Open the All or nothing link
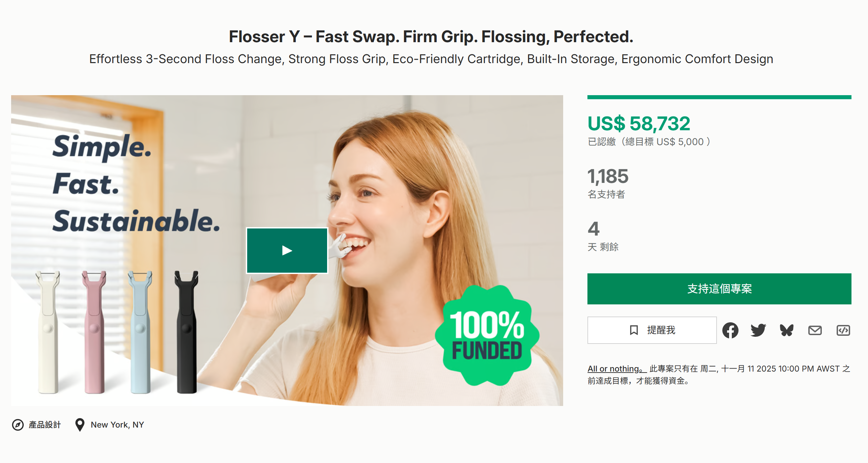 tap(617, 369)
